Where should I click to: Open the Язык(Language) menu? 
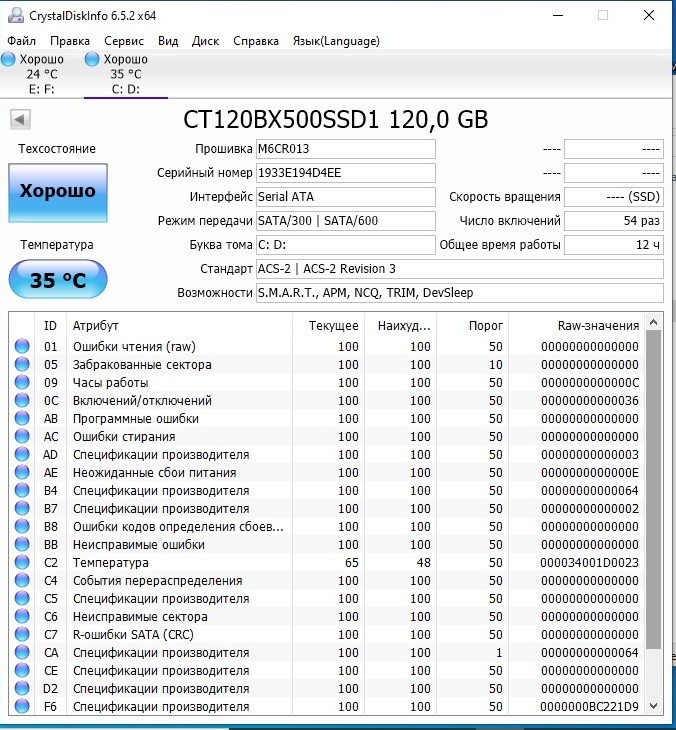click(336, 41)
